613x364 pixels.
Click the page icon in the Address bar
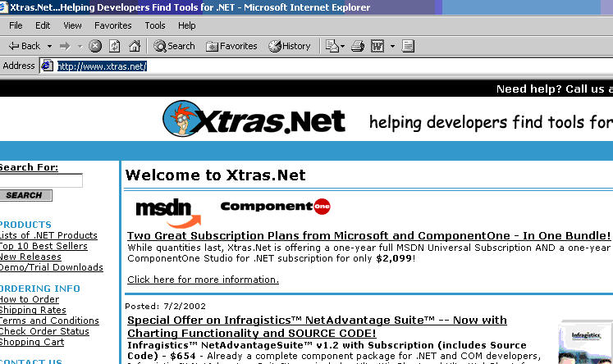(x=48, y=66)
